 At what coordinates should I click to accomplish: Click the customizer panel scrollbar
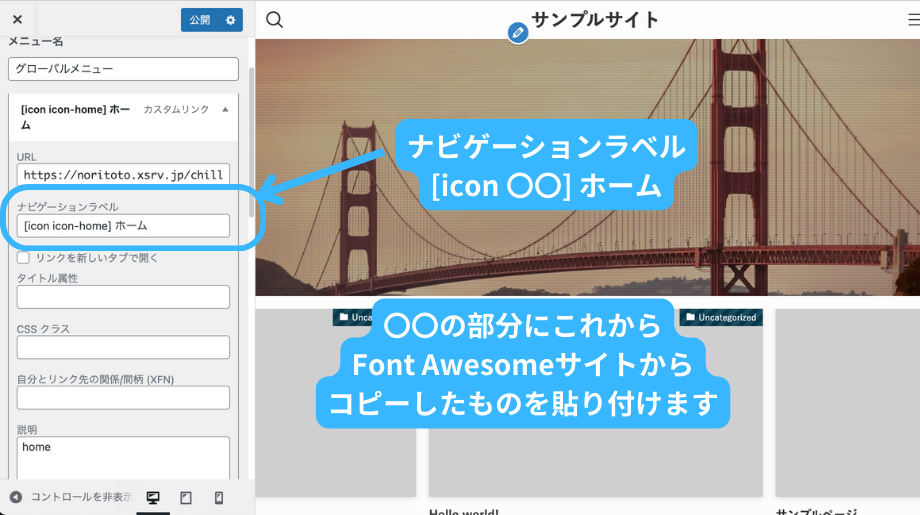point(251,142)
